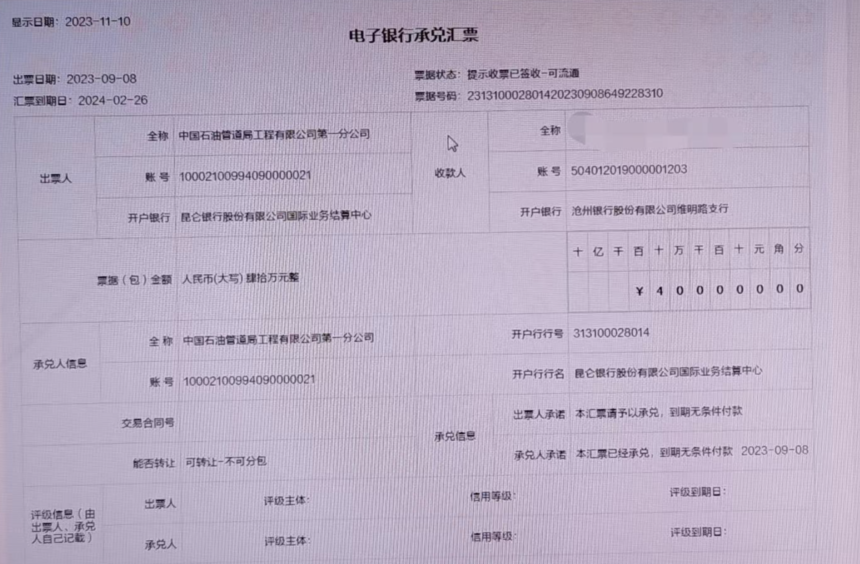Click the ¥ symbol in the amount grid
The height and width of the screenshot is (564, 860).
pos(639,291)
